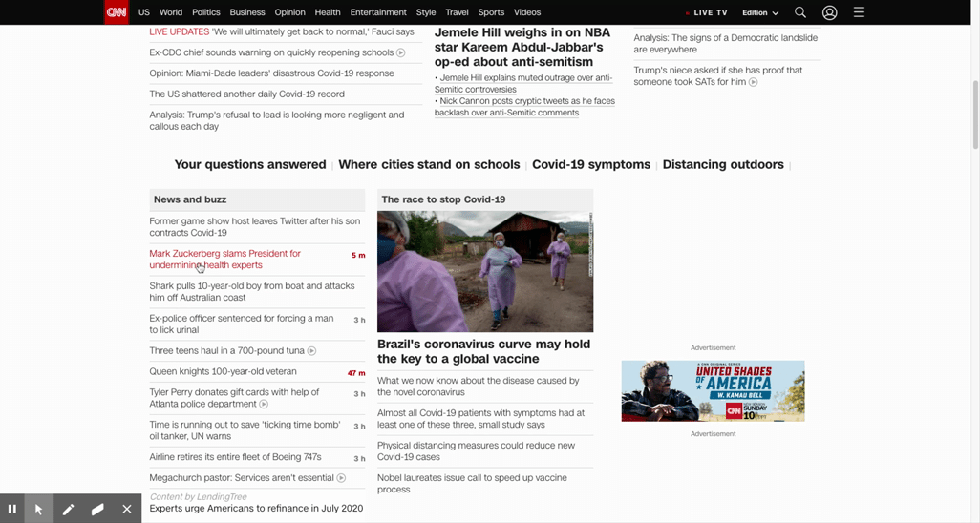The width and height of the screenshot is (980, 523).
Task: Open LendingTree refinance sponsored link
Action: click(x=256, y=509)
